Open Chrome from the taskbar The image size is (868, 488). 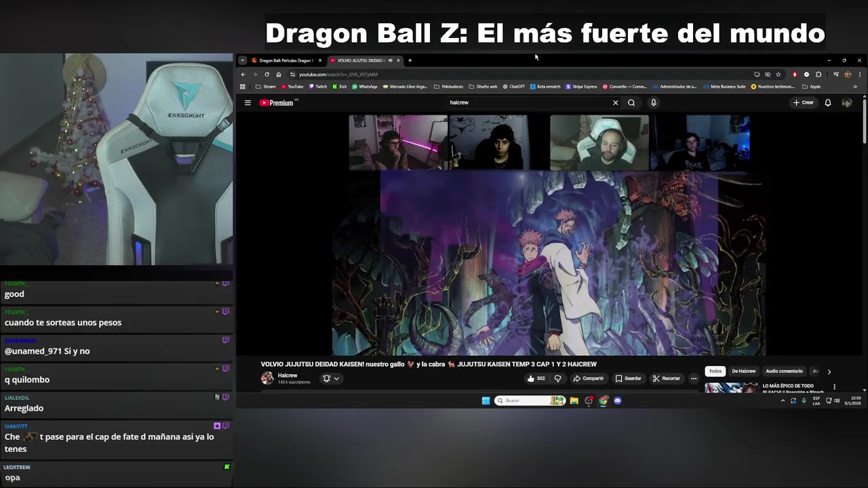click(604, 401)
